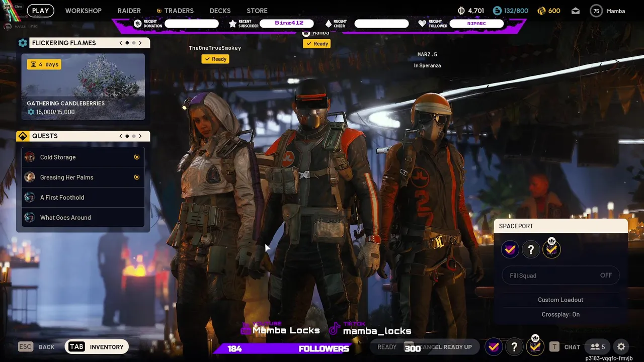The image size is (644, 362).
Task: Toggle Crossplay: On setting
Action: 560,314
